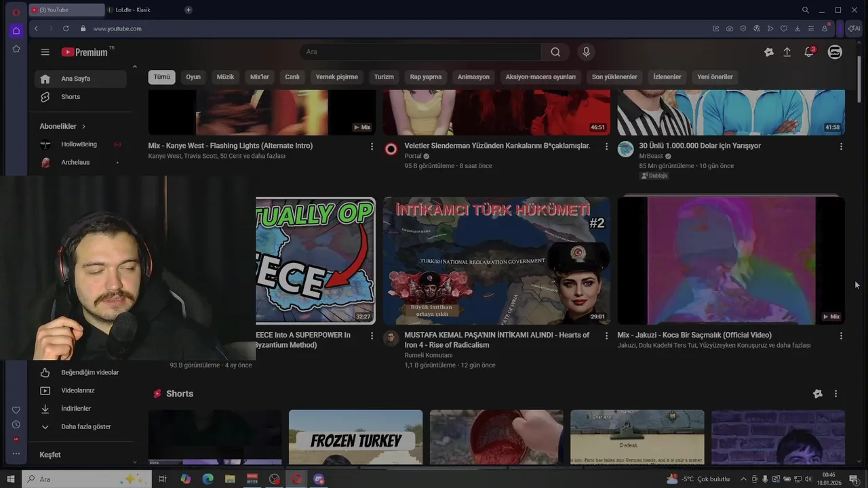The image size is (868, 488).
Task: Start voice search with microphone
Action: 586,52
